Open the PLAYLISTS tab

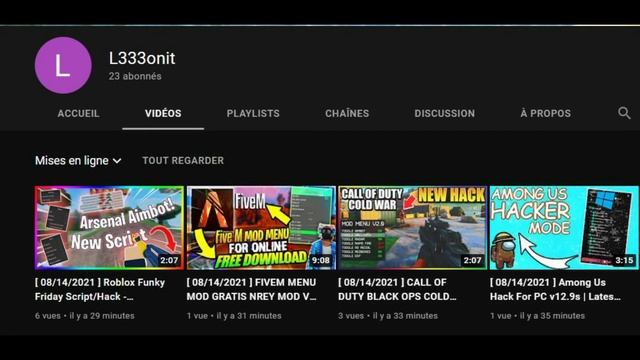click(253, 113)
